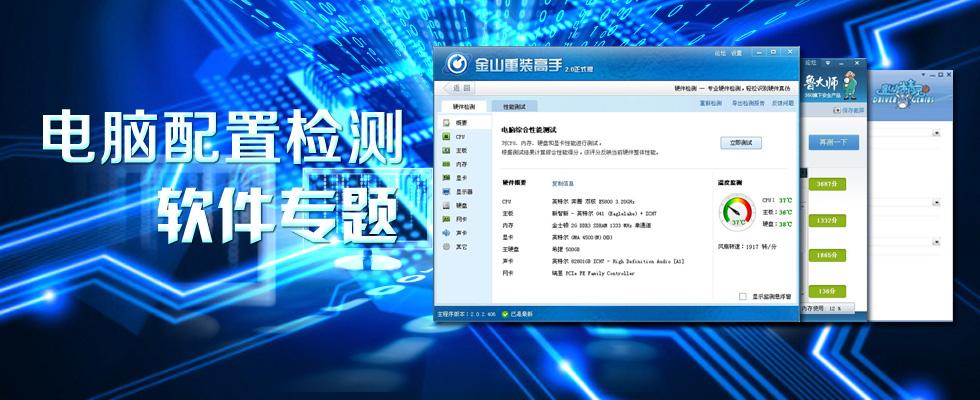
Task: Click the 硬件概要 section heading
Action: [x=514, y=183]
